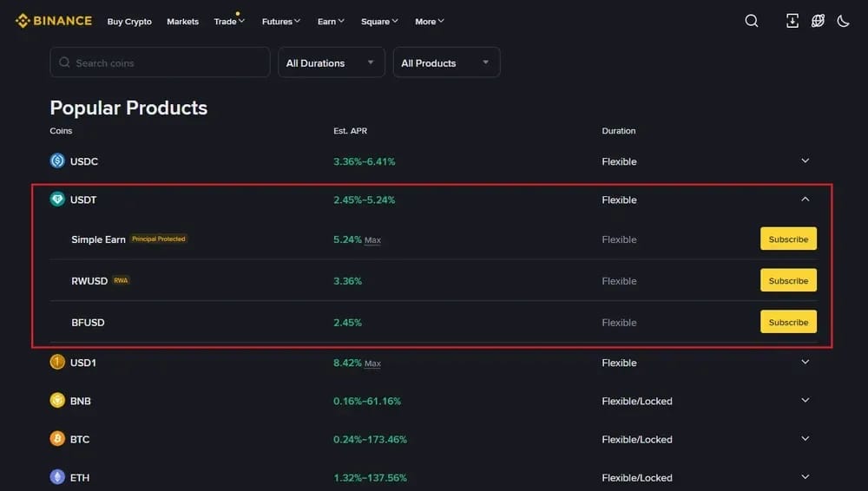Open the Futures menu
Image resolution: width=868 pixels, height=491 pixels.
point(280,22)
